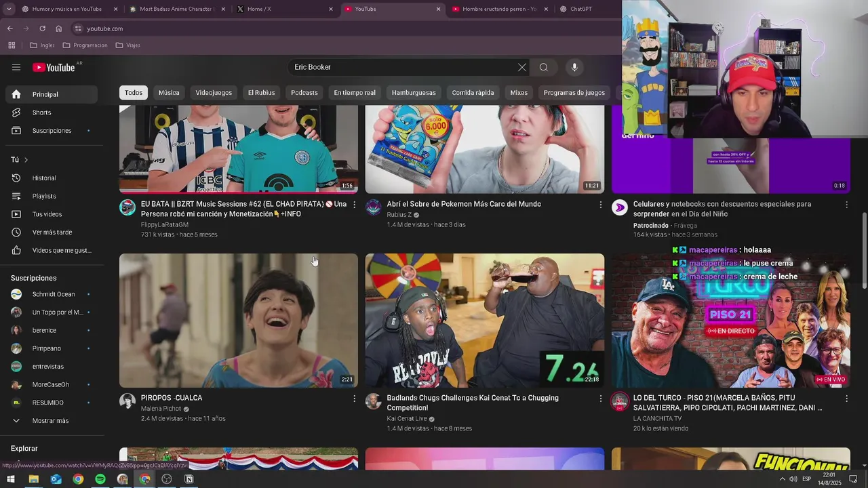This screenshot has height=488, width=868.
Task: Clear the Eric Booker search text
Action: point(521,67)
